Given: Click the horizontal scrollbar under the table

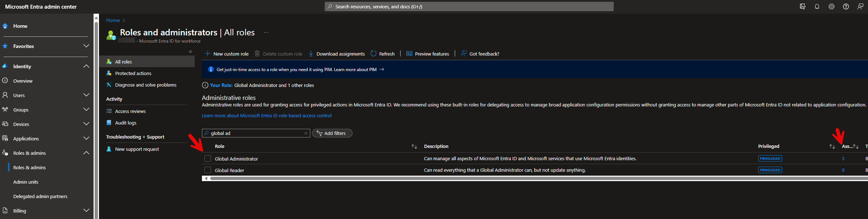Looking at the screenshot, I should pos(539,178).
